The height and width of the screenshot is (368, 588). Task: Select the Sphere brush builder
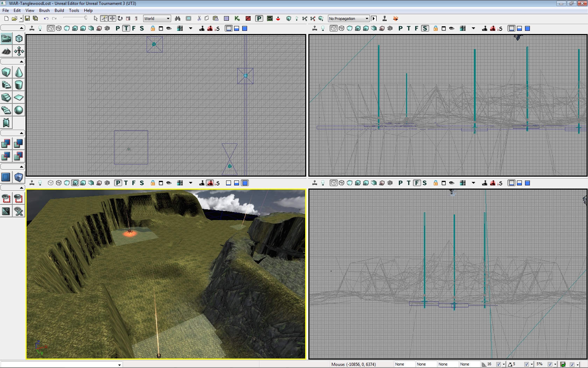[19, 110]
